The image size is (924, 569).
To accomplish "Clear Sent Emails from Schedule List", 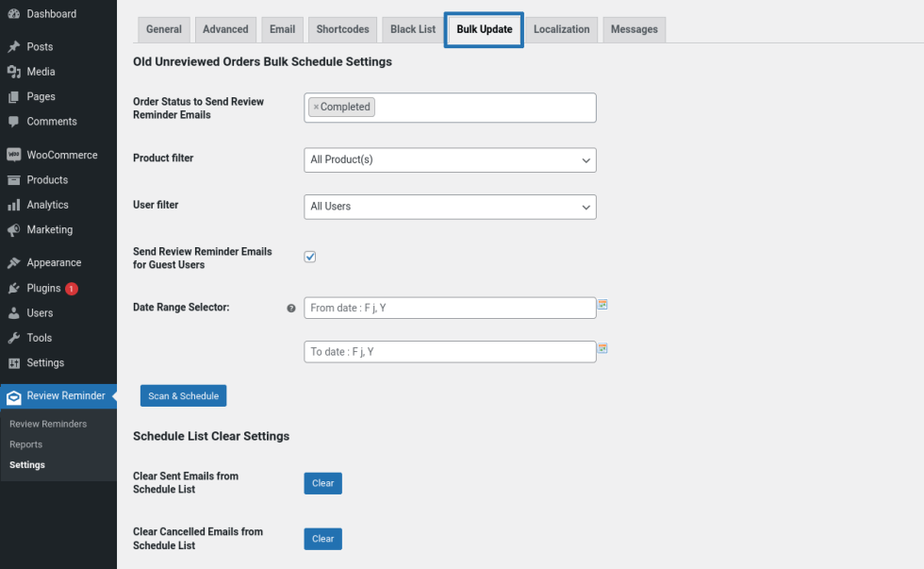I will [322, 483].
